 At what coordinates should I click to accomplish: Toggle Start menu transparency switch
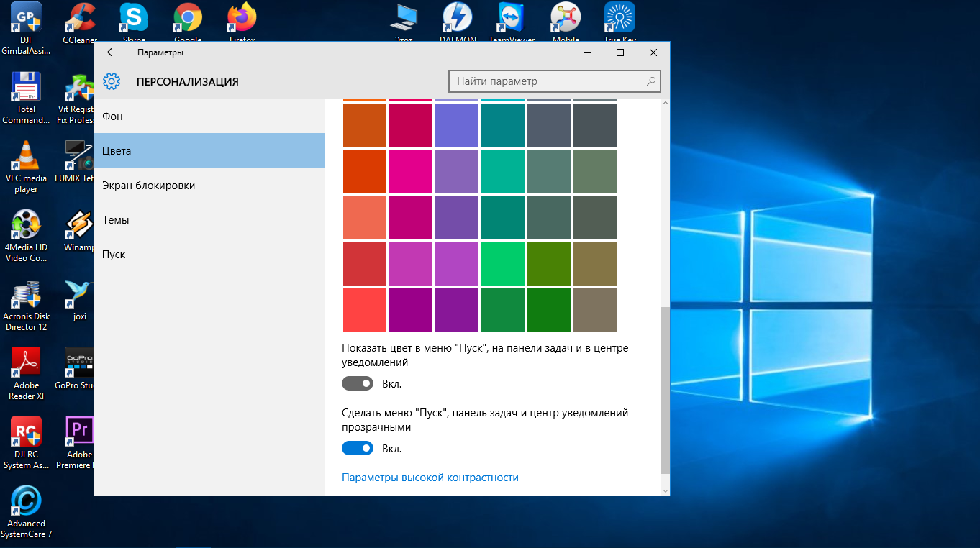[x=358, y=449]
